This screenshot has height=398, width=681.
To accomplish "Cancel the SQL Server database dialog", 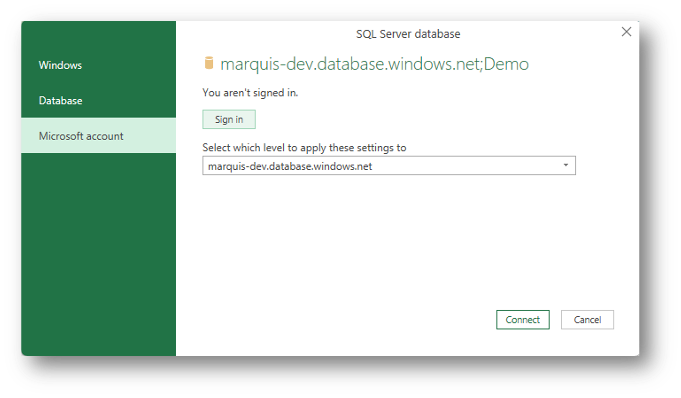I will point(587,320).
